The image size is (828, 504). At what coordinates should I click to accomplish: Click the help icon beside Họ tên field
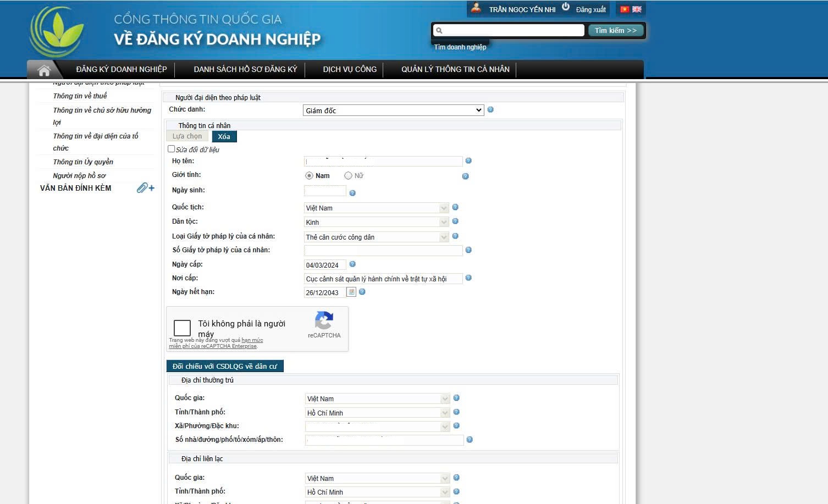tap(468, 161)
